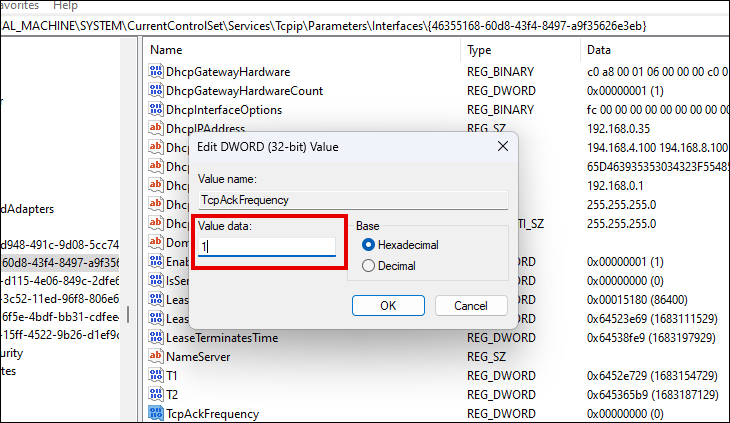Confirm the DWORD edit with OK

pyautogui.click(x=388, y=305)
